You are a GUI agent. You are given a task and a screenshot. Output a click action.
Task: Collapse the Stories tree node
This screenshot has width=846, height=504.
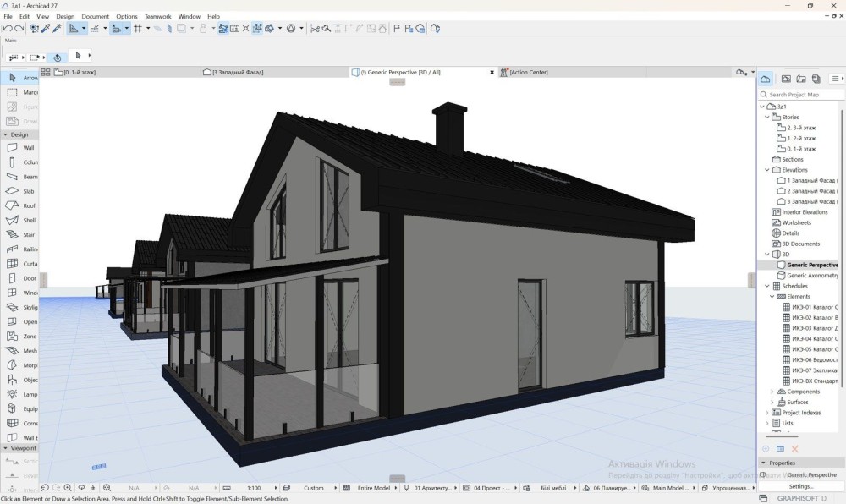pyautogui.click(x=768, y=117)
